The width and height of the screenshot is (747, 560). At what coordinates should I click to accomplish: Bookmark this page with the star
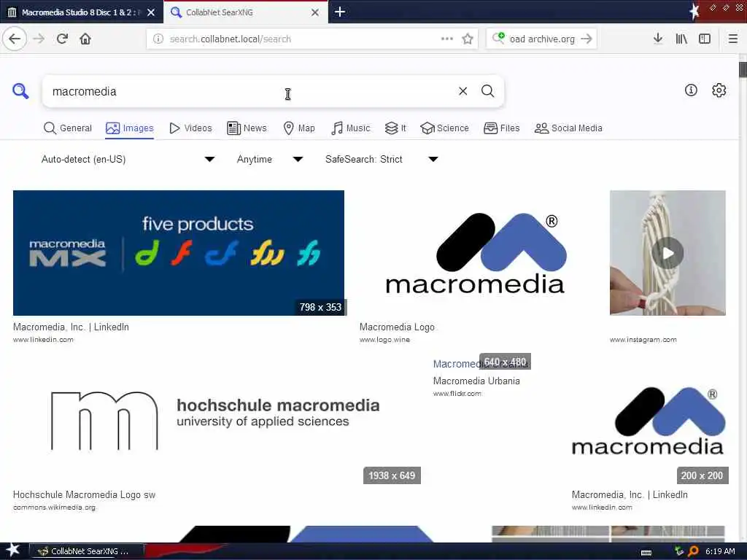tap(468, 39)
